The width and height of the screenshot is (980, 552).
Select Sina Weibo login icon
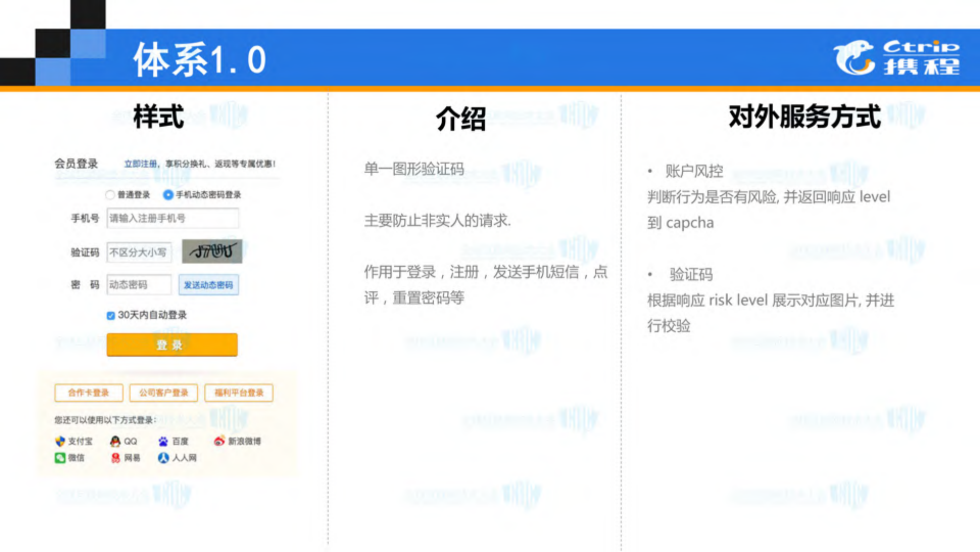point(219,442)
